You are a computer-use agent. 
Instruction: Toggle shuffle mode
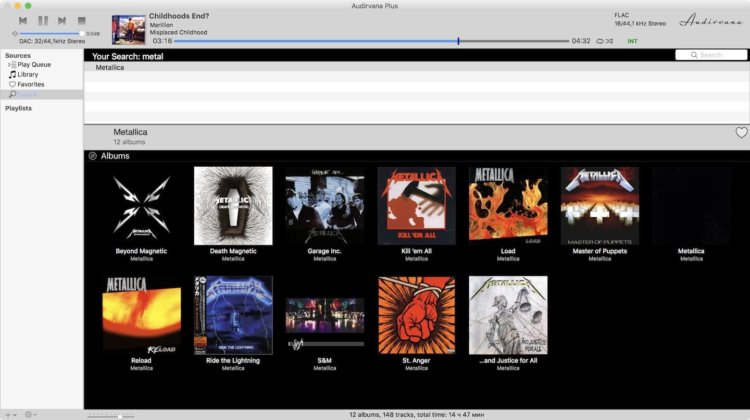tap(609, 41)
